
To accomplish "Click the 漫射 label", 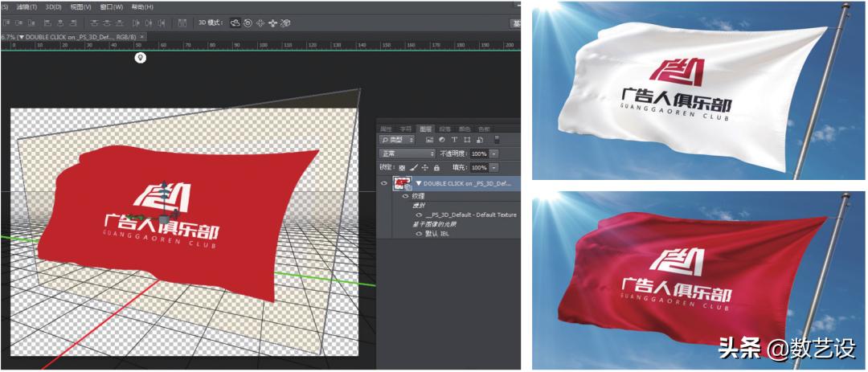I will click(x=418, y=206).
